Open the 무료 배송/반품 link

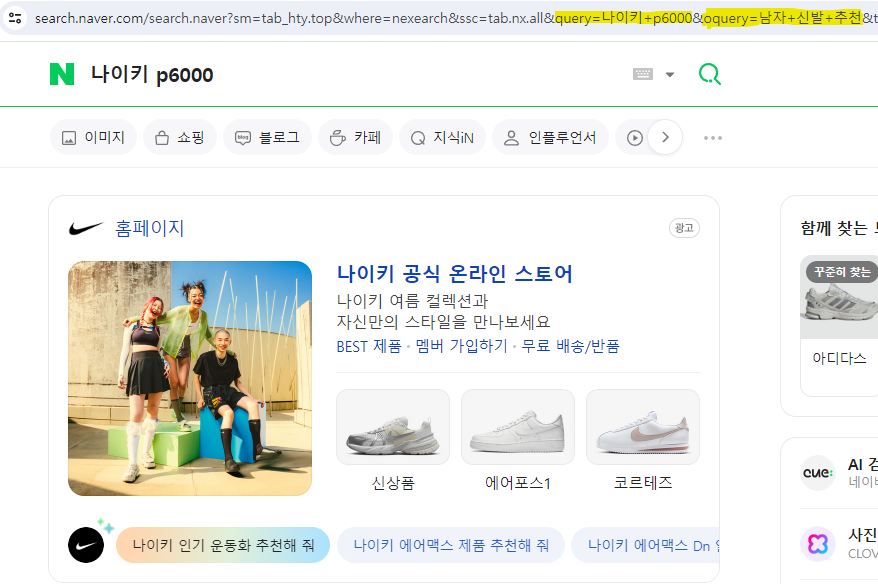571,347
